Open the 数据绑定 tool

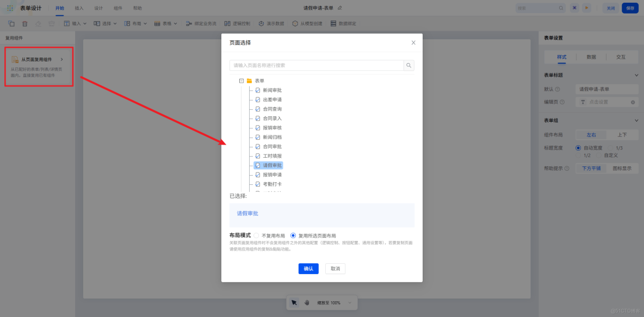(x=341, y=23)
